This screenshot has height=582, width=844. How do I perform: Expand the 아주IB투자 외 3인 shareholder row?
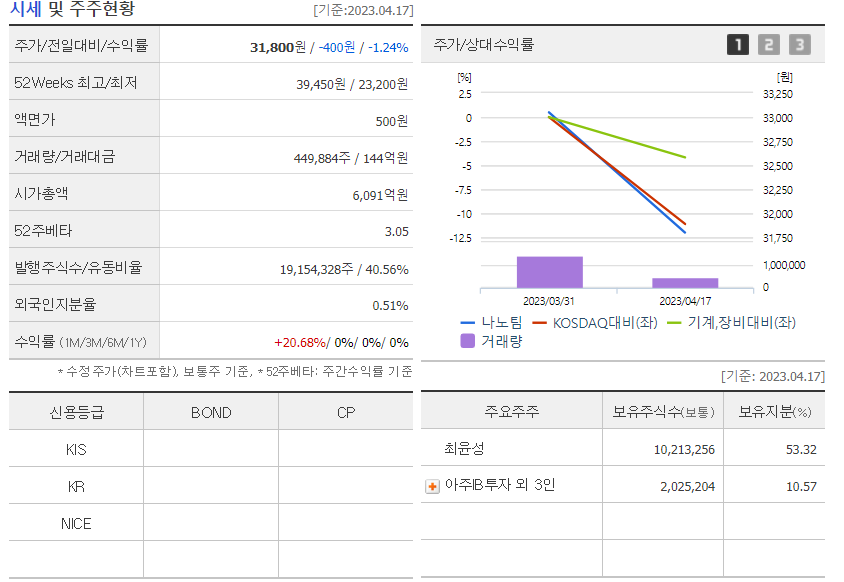click(x=432, y=487)
